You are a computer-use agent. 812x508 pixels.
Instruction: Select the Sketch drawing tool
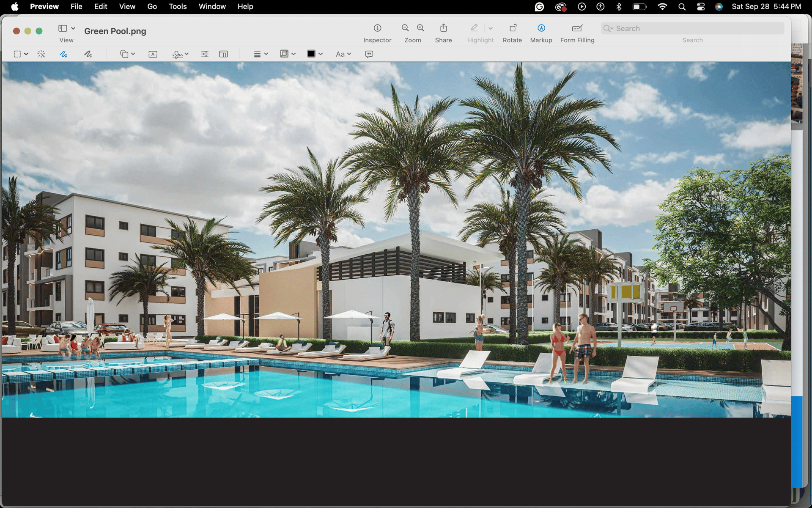point(63,54)
